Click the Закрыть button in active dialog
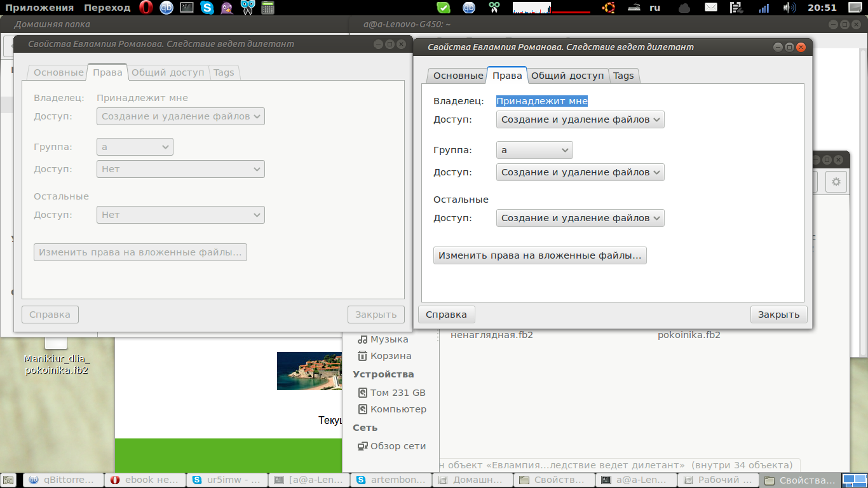 click(x=779, y=315)
